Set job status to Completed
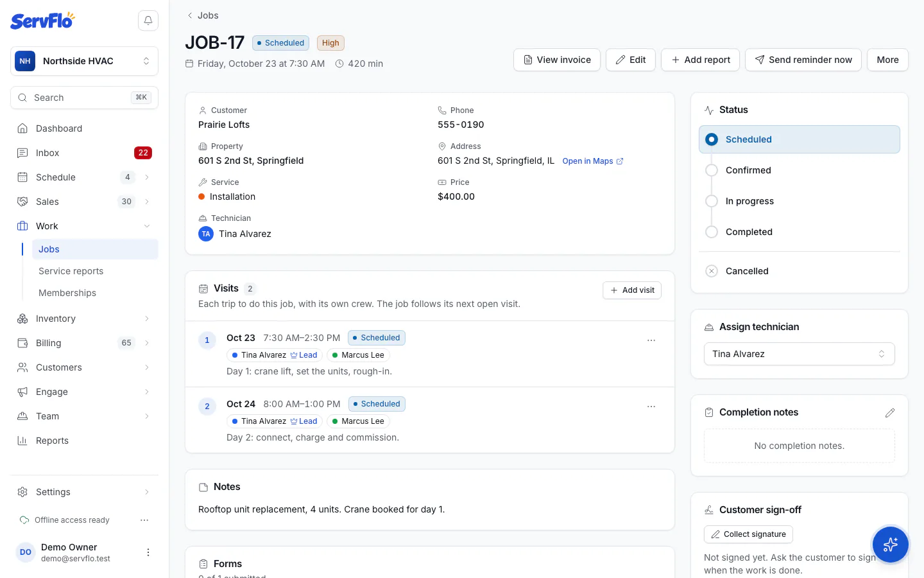This screenshot has height=578, width=924. (x=800, y=232)
